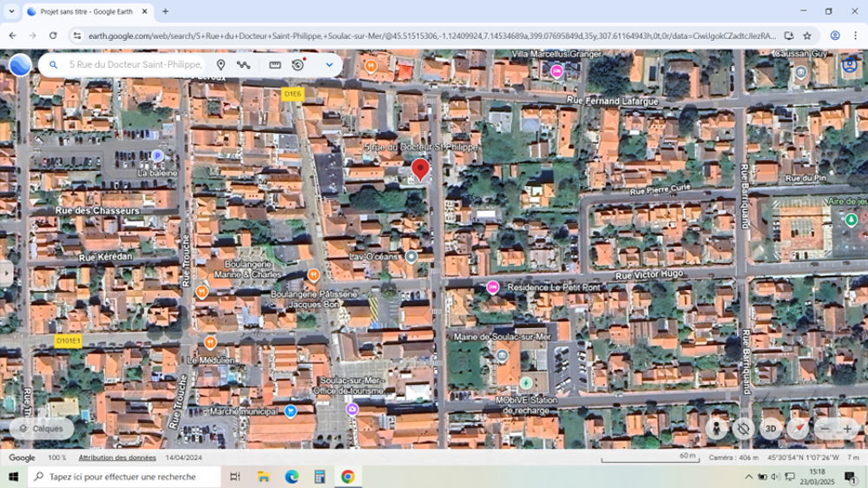This screenshot has width=868, height=488.
Task: Open the Google account avatar
Action: pos(850,65)
